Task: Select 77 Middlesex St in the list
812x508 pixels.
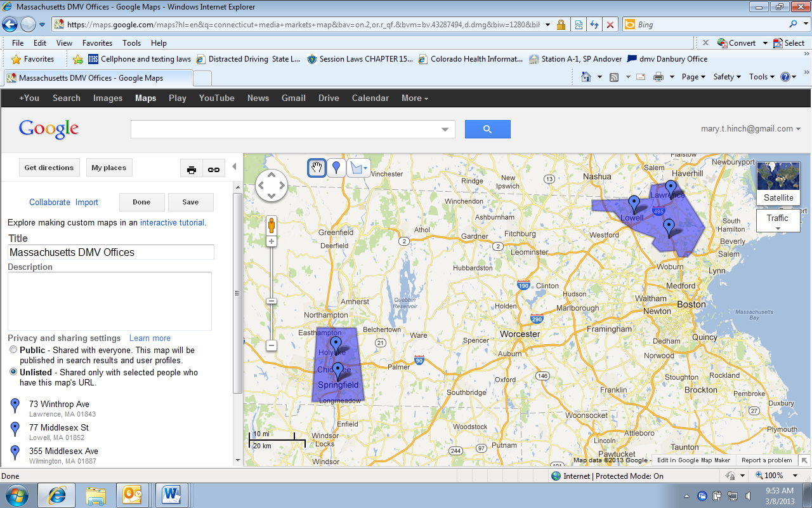Action: 59,427
